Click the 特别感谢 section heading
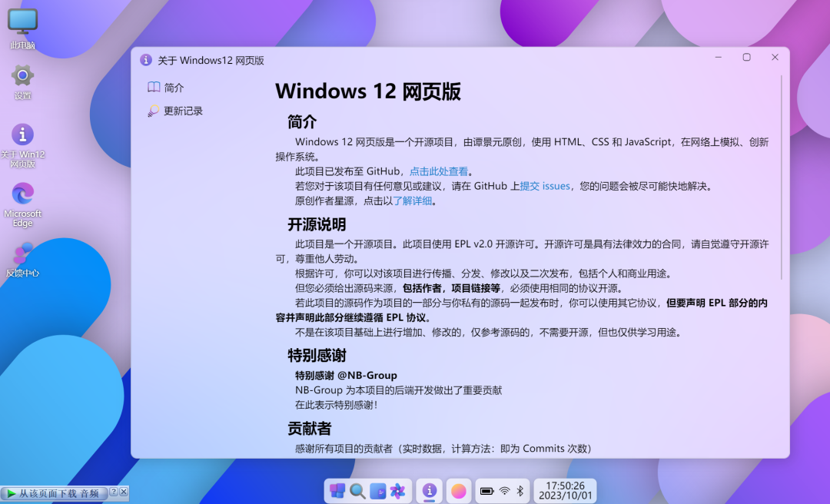 pyautogui.click(x=317, y=355)
